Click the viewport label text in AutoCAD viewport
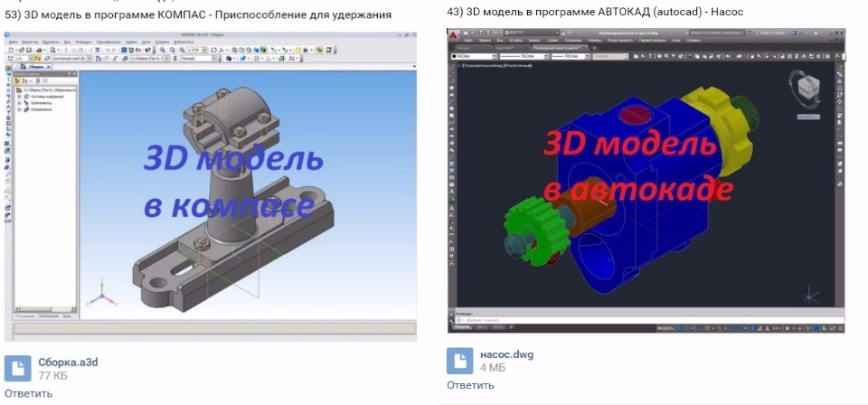The width and height of the screenshot is (868, 405). [495, 65]
